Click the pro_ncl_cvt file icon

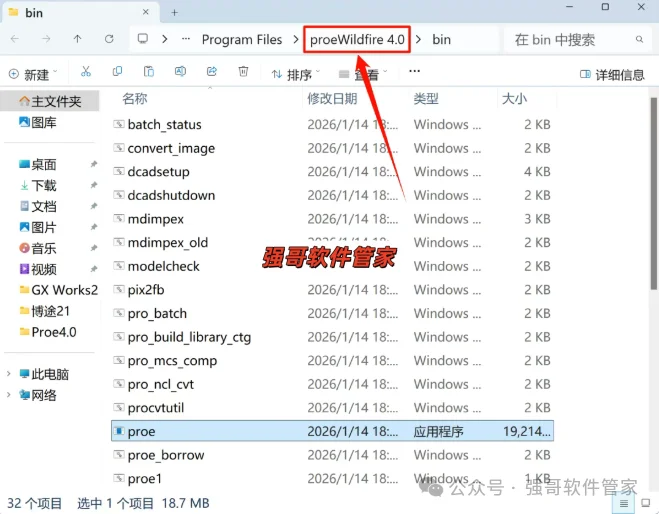click(119, 384)
